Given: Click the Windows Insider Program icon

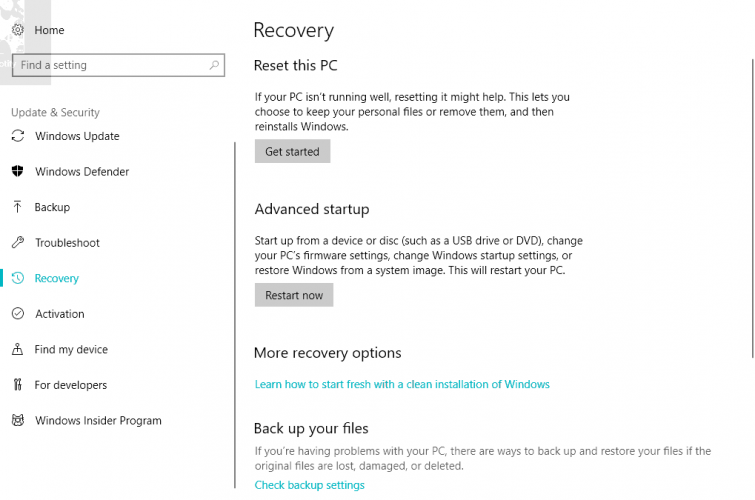Looking at the screenshot, I should coord(17,421).
